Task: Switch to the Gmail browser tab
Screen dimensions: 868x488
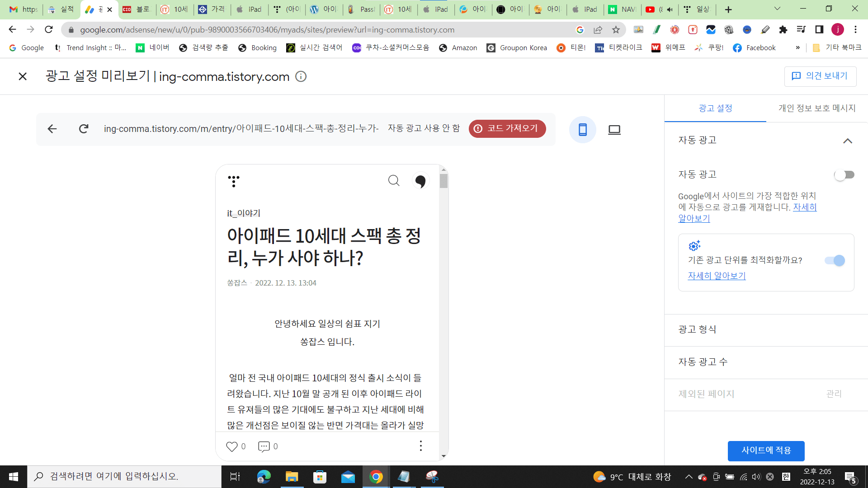Action: tap(24, 9)
